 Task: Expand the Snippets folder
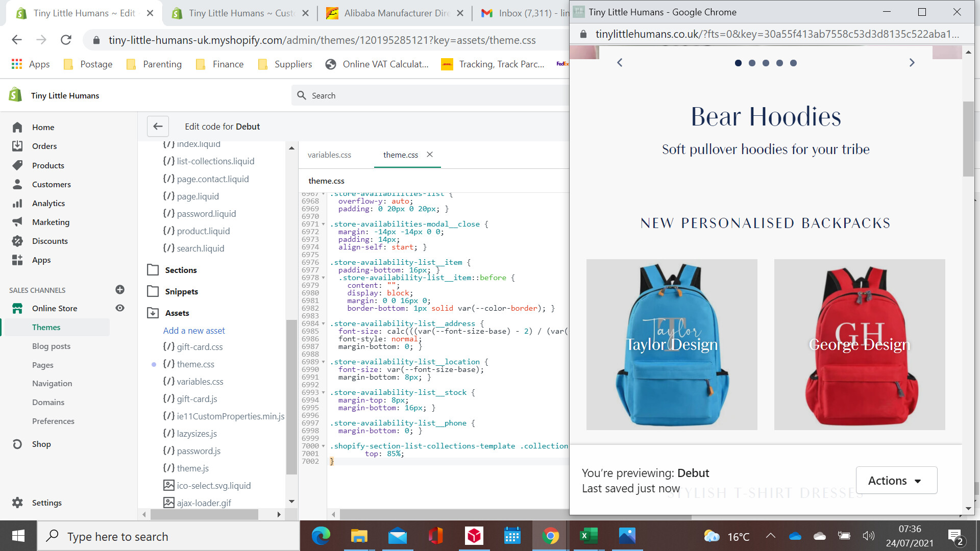pos(153,291)
